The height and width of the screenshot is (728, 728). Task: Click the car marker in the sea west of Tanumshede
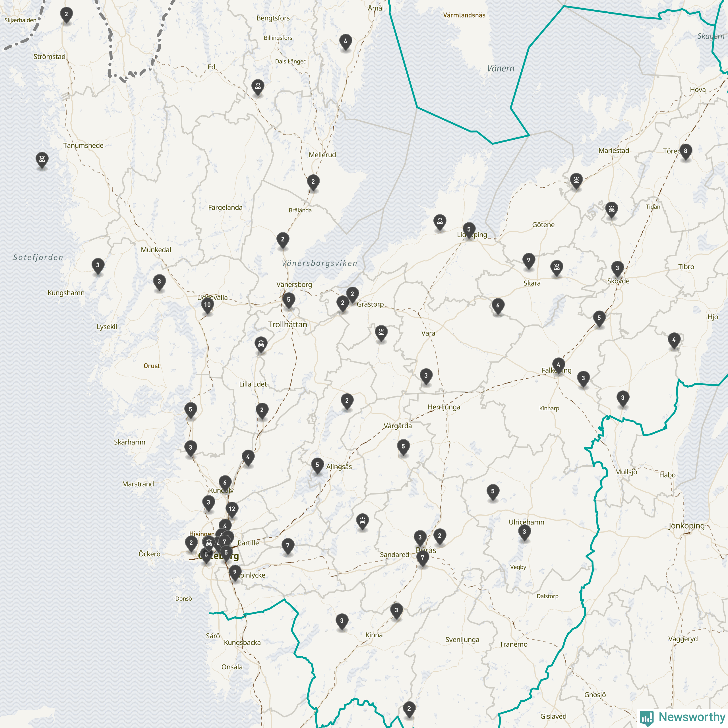42,161
